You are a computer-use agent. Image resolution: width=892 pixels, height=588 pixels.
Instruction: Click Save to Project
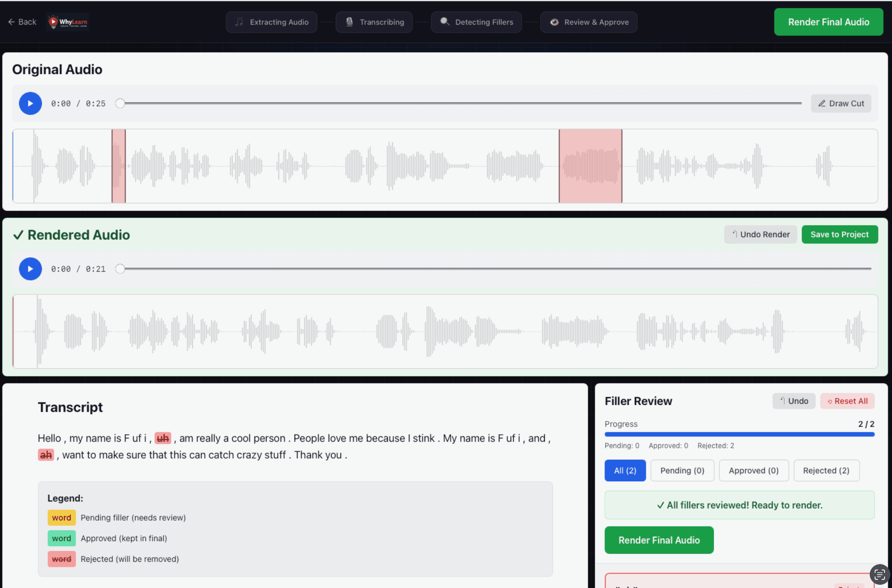pos(839,234)
